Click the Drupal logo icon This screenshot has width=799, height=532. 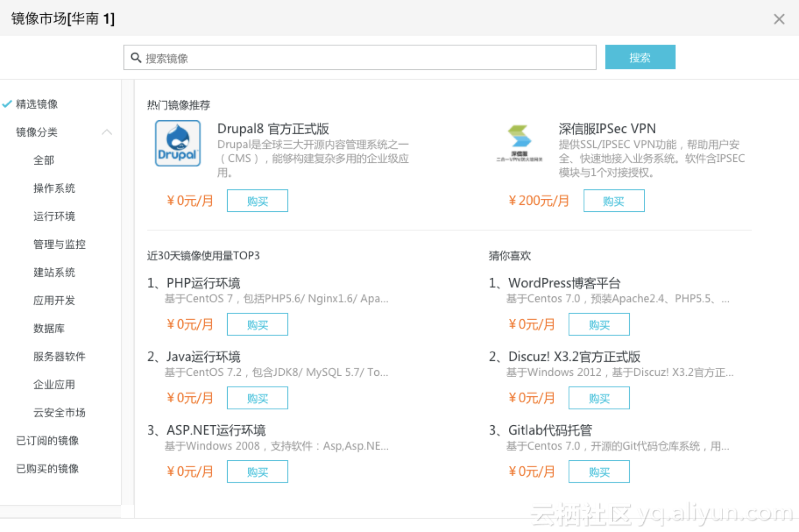pyautogui.click(x=177, y=143)
